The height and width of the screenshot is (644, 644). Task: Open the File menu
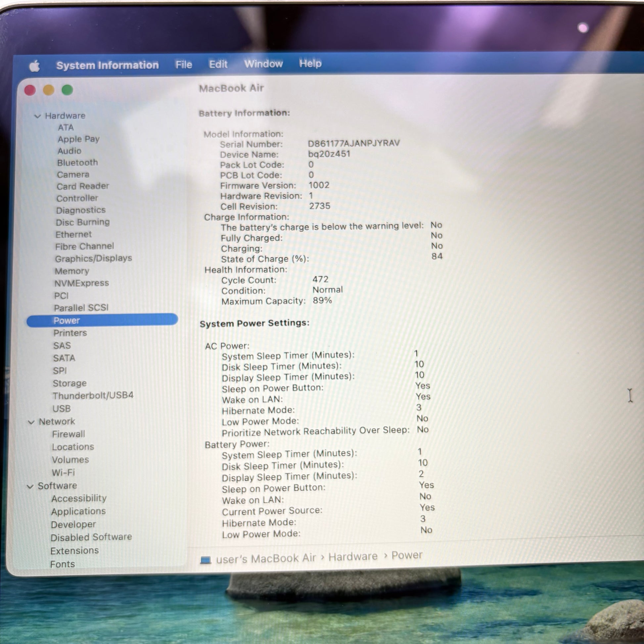184,64
